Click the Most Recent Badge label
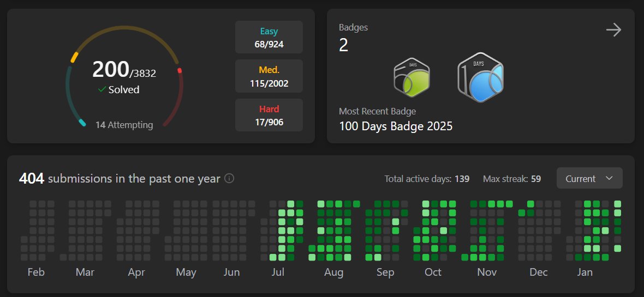The width and height of the screenshot is (644, 297). point(378,111)
